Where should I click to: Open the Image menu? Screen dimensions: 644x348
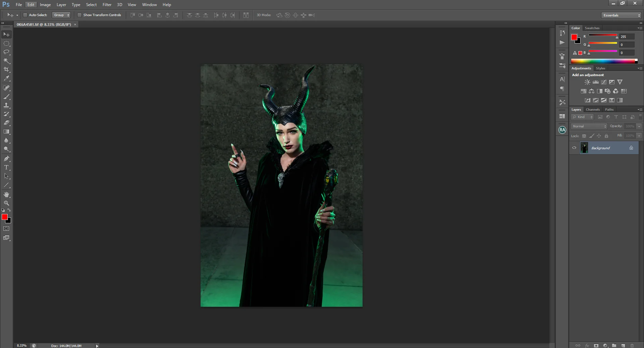(x=45, y=5)
